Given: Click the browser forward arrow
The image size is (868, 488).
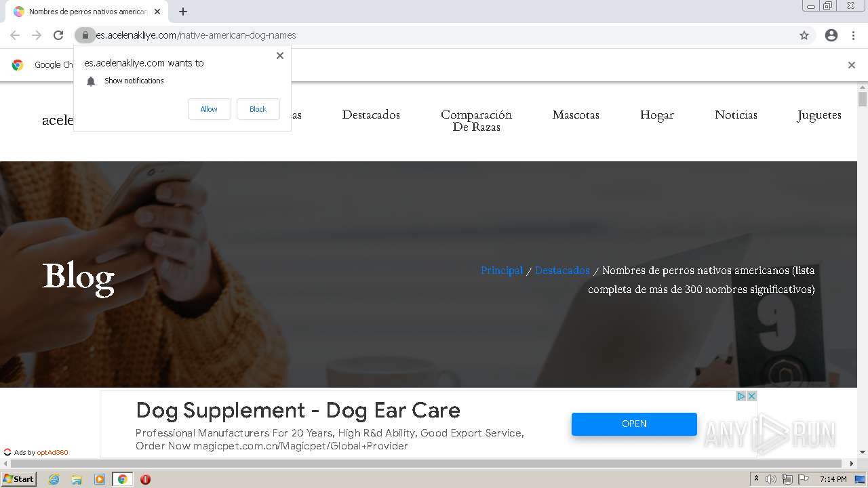Looking at the screenshot, I should [x=37, y=35].
